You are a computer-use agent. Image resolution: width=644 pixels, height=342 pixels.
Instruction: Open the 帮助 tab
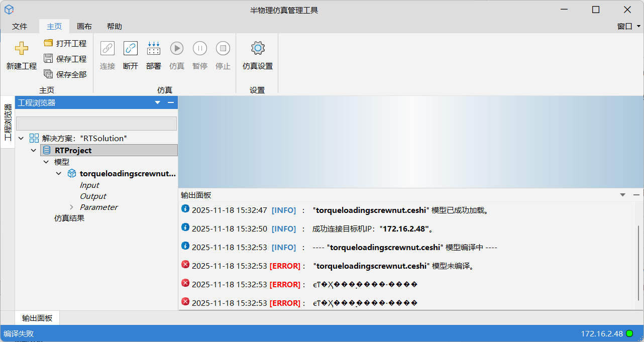[115, 27]
